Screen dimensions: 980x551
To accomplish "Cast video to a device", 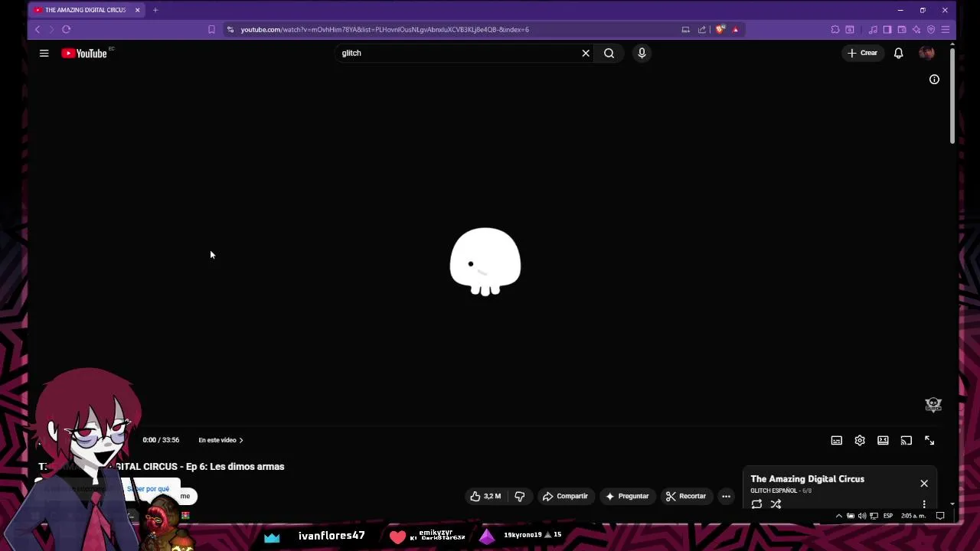I will point(906,440).
